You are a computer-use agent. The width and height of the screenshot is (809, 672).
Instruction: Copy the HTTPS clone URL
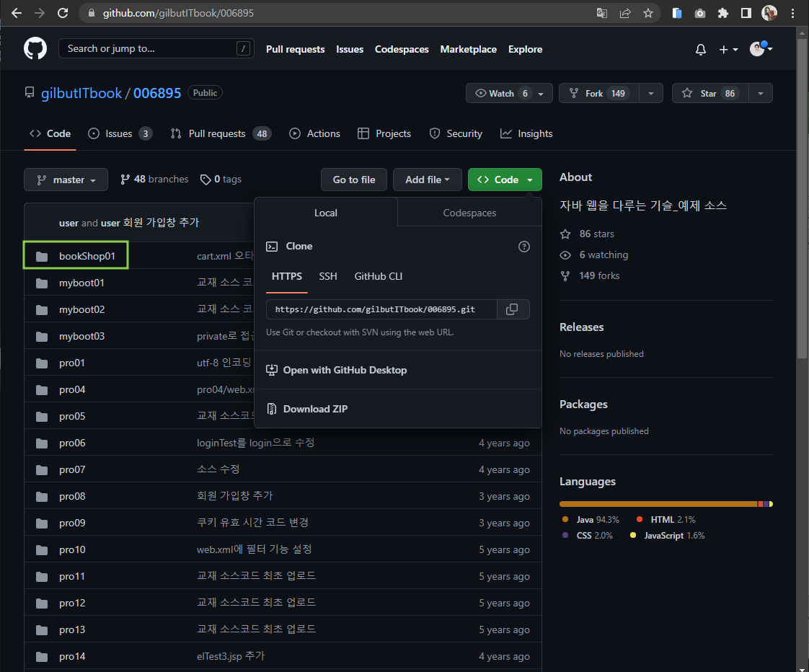tap(512, 309)
